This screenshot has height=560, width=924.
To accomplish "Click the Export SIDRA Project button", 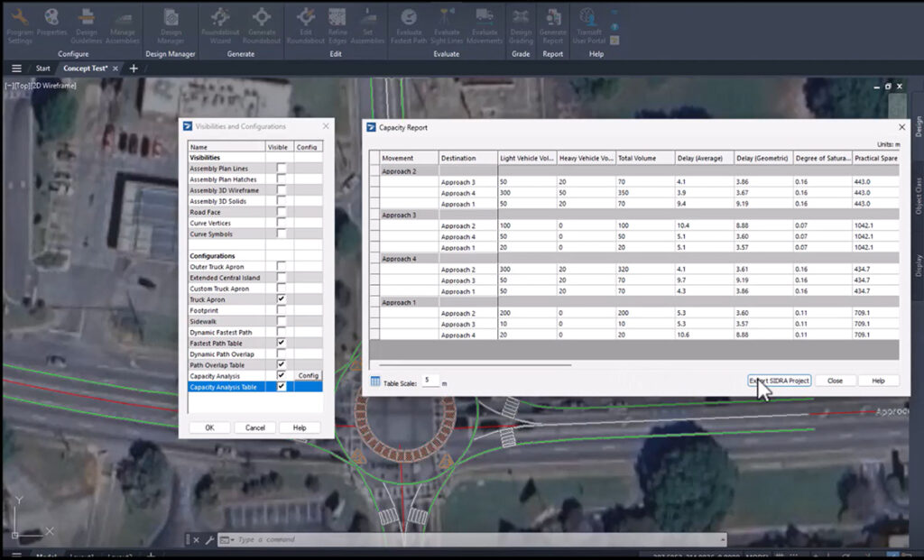I will [x=780, y=381].
